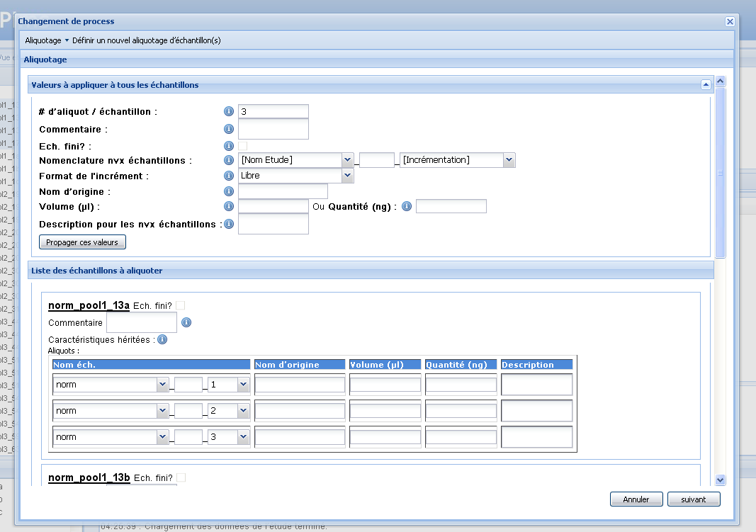Click the vertical scrollbar thumb
Image resolution: width=756 pixels, height=532 pixels.
[721, 173]
